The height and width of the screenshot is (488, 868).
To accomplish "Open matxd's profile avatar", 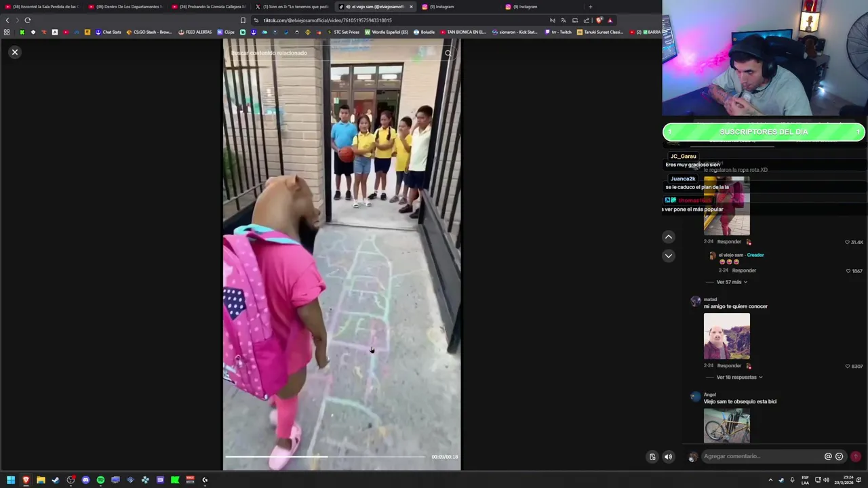I will click(x=695, y=302).
